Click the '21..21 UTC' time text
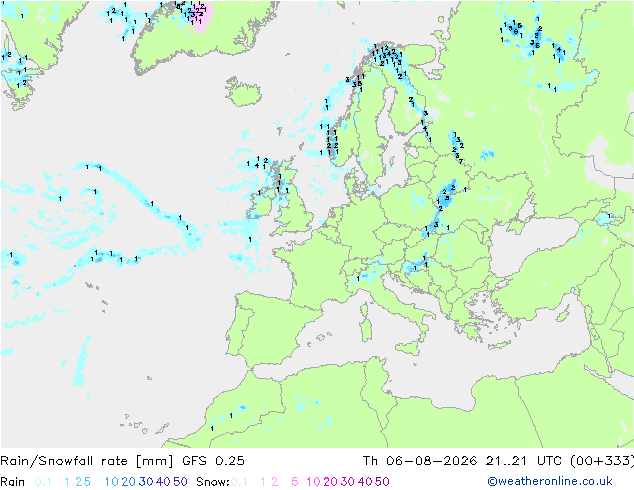The image size is (634, 490). (523, 461)
